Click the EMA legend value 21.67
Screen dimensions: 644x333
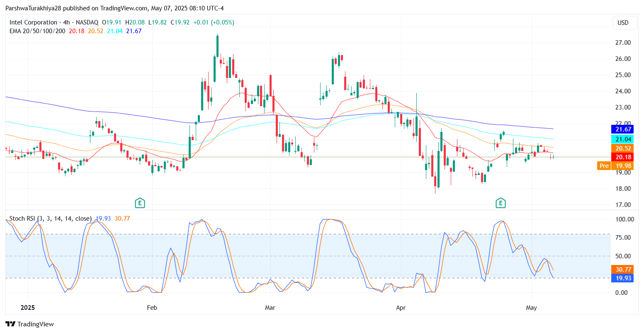(134, 31)
